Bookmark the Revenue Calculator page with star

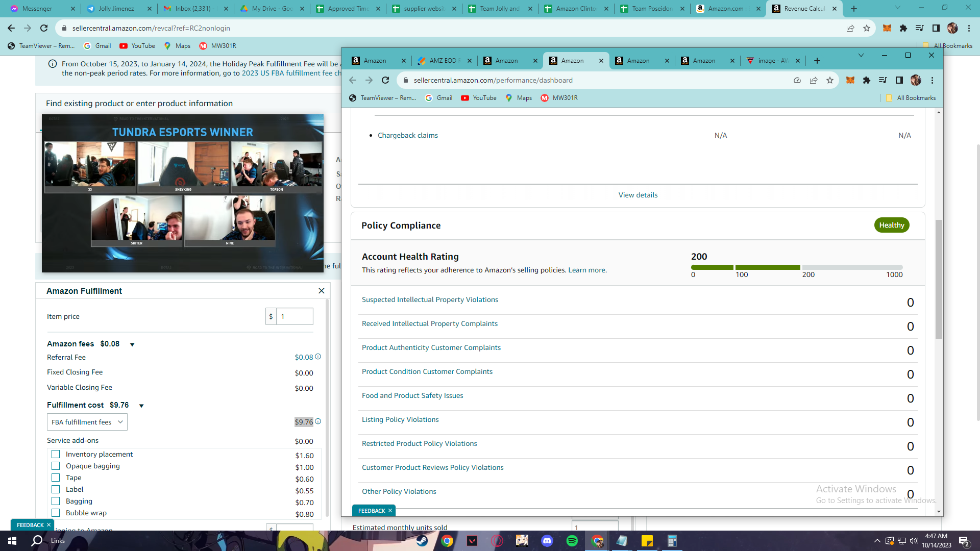pos(867,28)
